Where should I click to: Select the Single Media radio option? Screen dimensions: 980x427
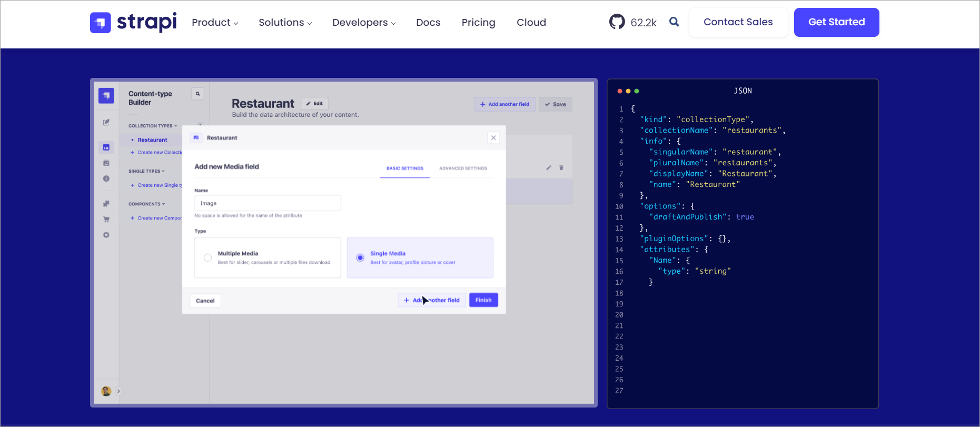click(x=360, y=257)
